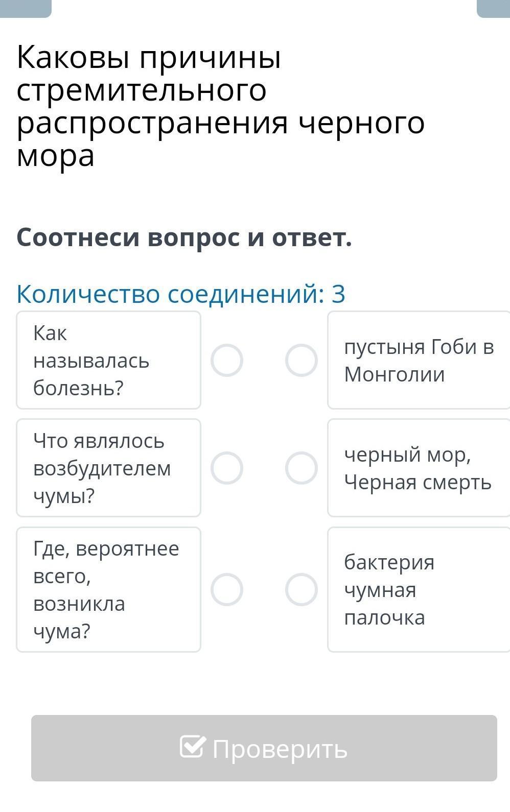
Task: Click the number 3 in the connections count
Action: point(338,294)
